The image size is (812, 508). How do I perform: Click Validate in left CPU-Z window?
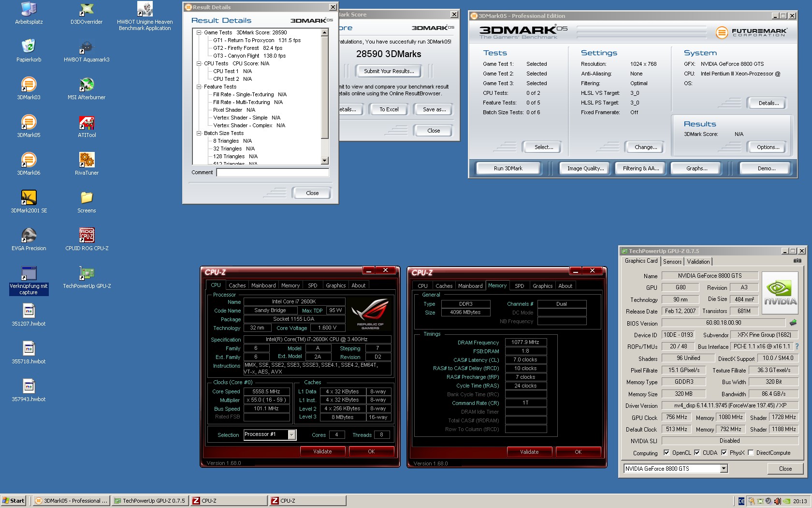pos(322,451)
